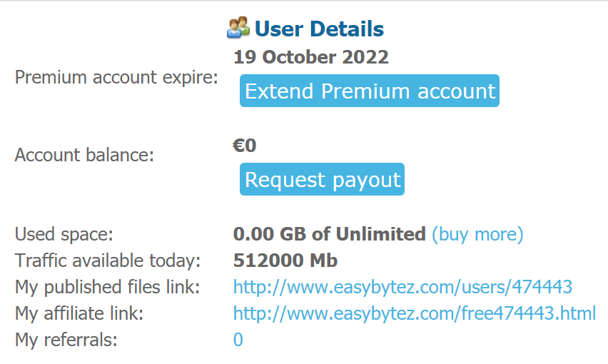This screenshot has width=608, height=364.
Task: Open the free474443.html affiliate link
Action: coord(414,313)
